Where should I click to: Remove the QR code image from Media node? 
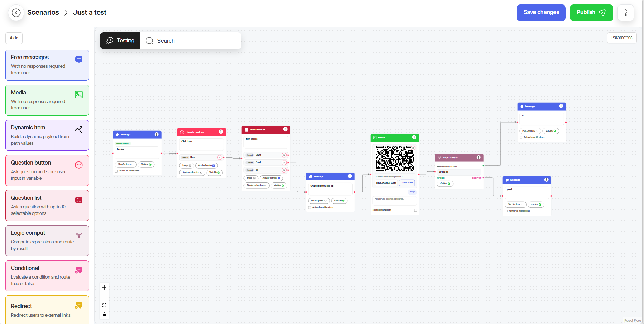[x=413, y=148]
